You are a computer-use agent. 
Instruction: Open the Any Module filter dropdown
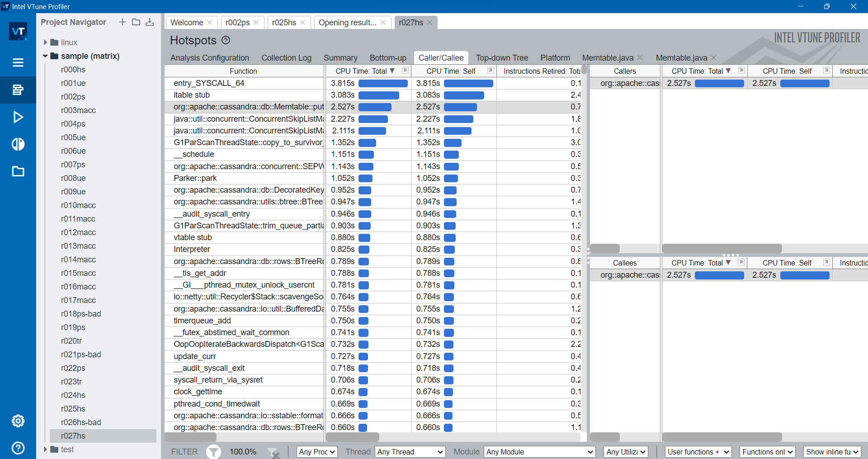[540, 452]
